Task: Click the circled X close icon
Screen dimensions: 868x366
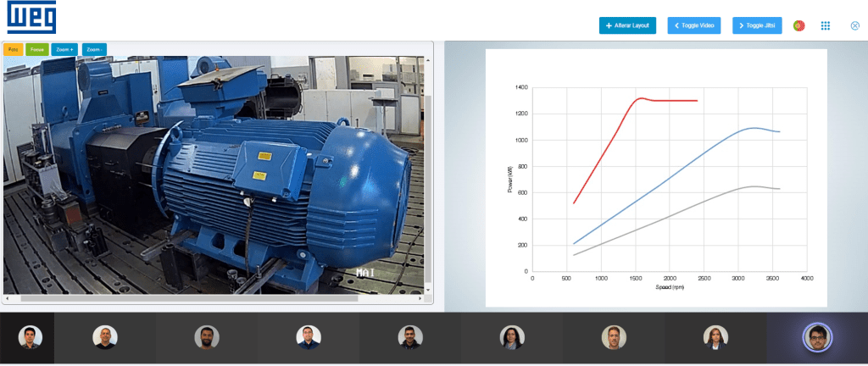Action: (x=854, y=26)
